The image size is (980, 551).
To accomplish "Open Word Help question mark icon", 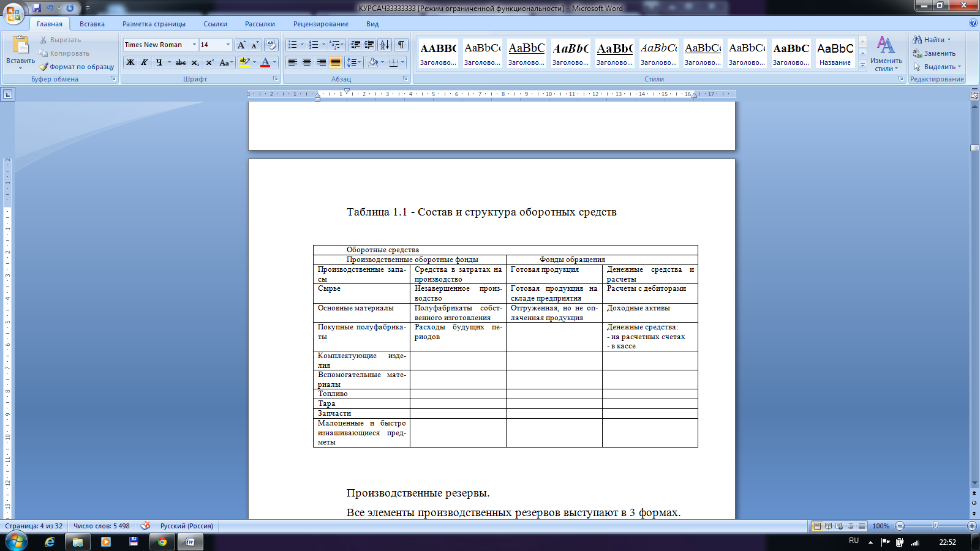I will tap(973, 23).
